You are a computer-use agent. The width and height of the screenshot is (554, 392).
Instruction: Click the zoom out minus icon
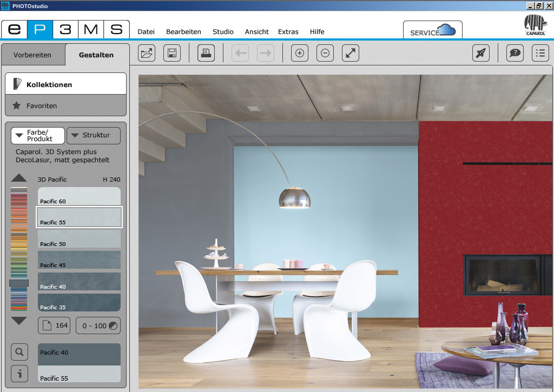coord(325,53)
